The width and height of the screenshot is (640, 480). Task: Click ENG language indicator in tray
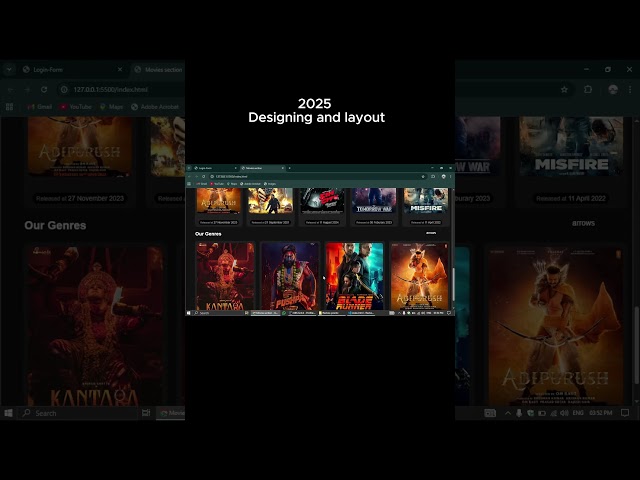578,413
